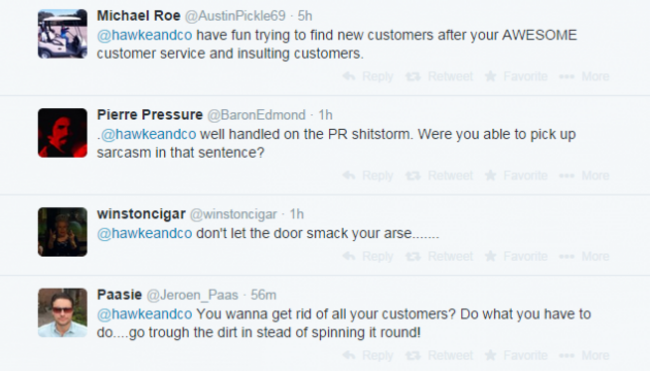
Task: Favorite Michael Roe's tweet with star
Action: 516,77
